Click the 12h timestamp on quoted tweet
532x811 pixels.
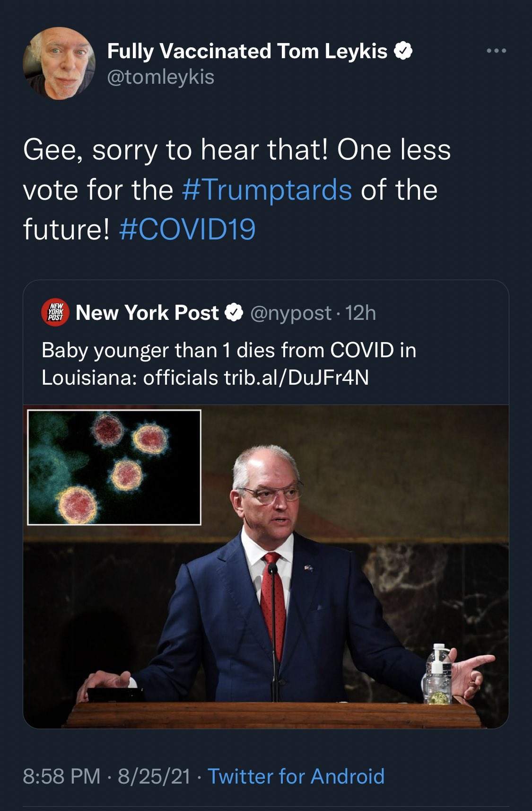[360, 313]
